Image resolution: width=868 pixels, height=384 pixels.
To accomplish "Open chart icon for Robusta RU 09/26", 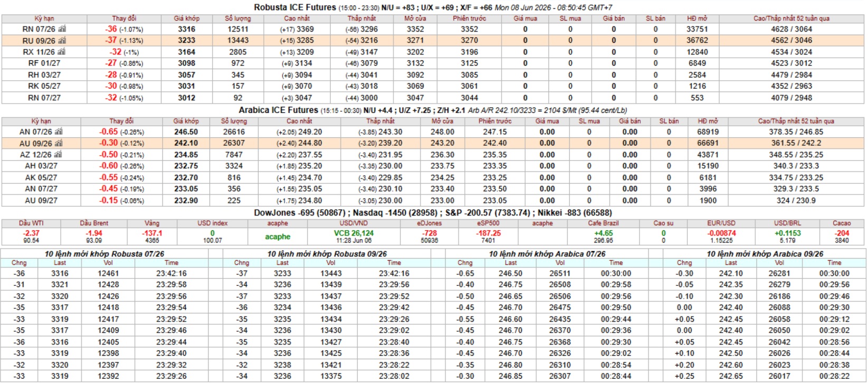I will pyautogui.click(x=62, y=40).
